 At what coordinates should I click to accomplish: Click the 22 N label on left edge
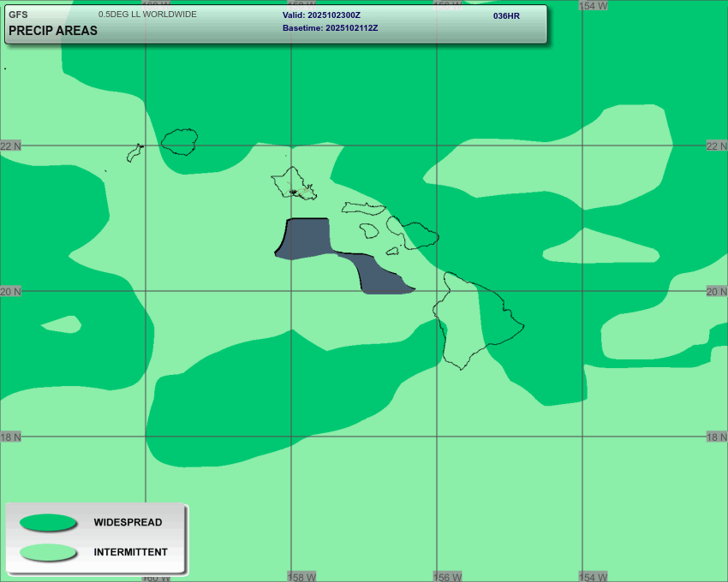click(x=11, y=146)
